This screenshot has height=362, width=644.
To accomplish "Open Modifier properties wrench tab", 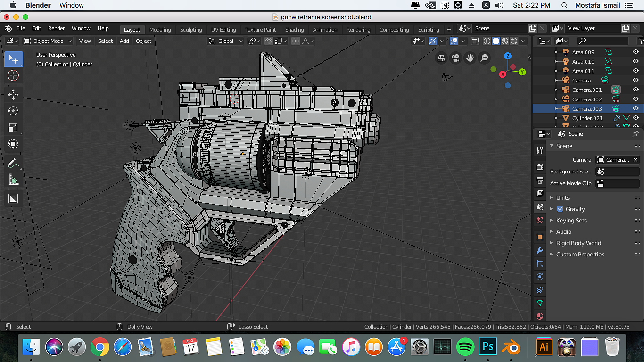I will coord(540,250).
